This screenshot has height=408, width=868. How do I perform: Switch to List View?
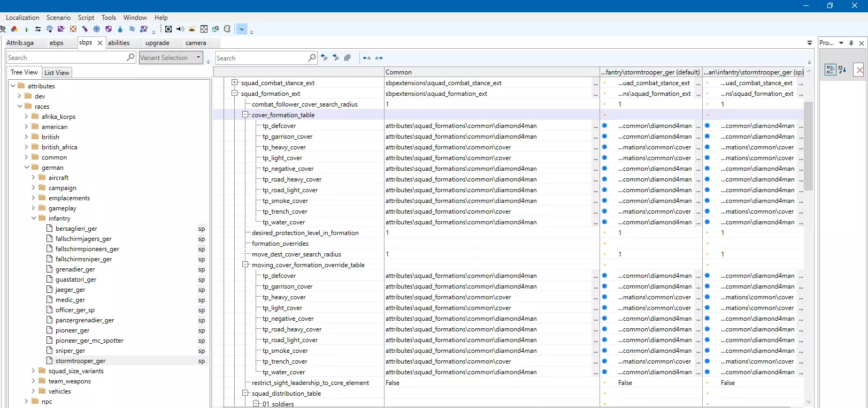tap(57, 73)
